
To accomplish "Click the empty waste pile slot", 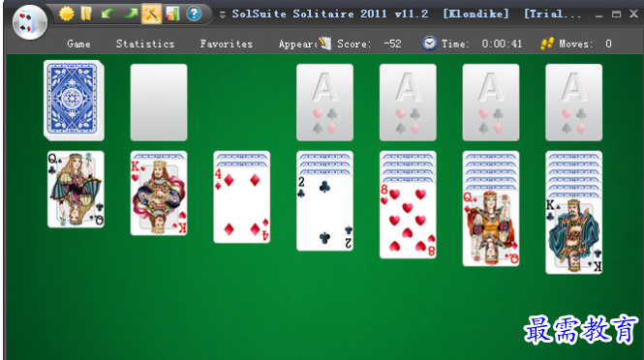I will (x=159, y=103).
